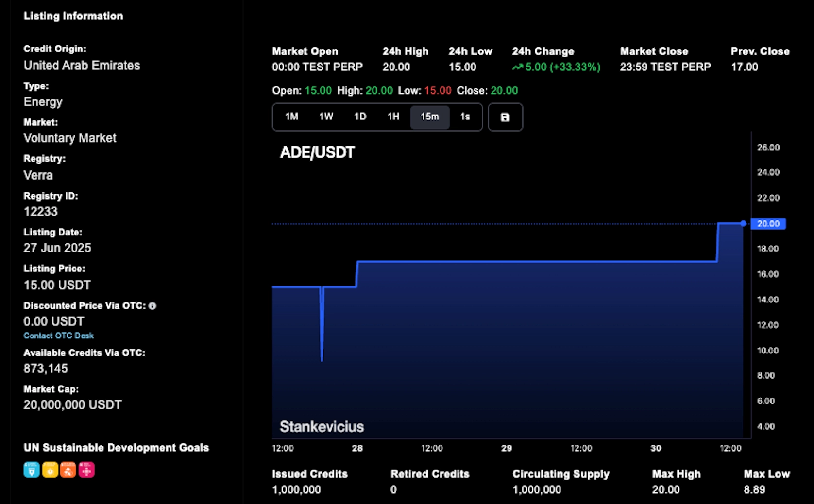Viewport: 814px width, 504px height.
Task: Click the 4.00 price axis label
Action: [x=766, y=426]
